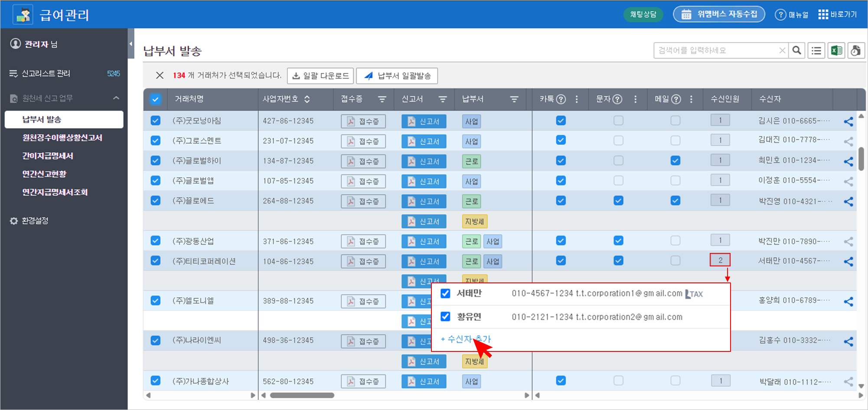Click the 위멤버스 자동수집 button
The height and width of the screenshot is (410, 868).
point(719,14)
